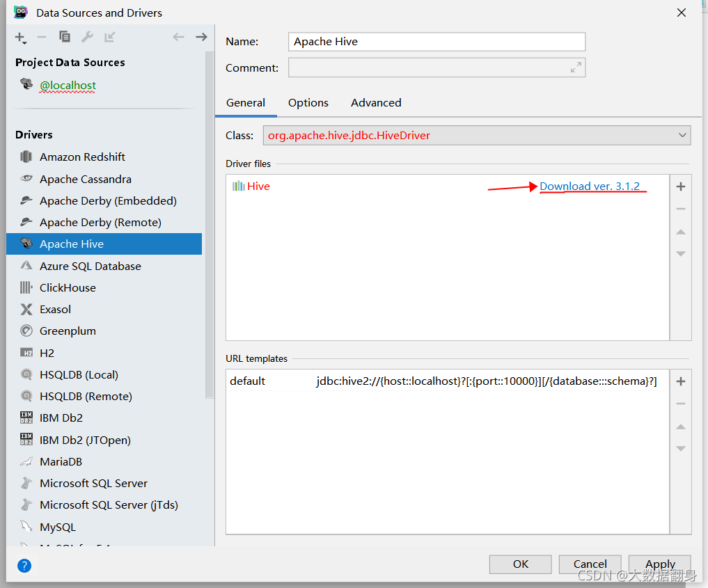Screen dimensions: 708x588
Task: Move URL template up
Action: point(681,427)
